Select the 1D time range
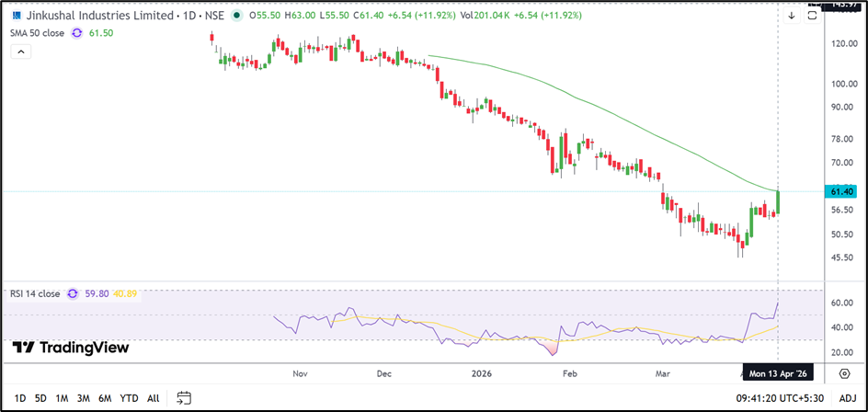 click(x=19, y=398)
